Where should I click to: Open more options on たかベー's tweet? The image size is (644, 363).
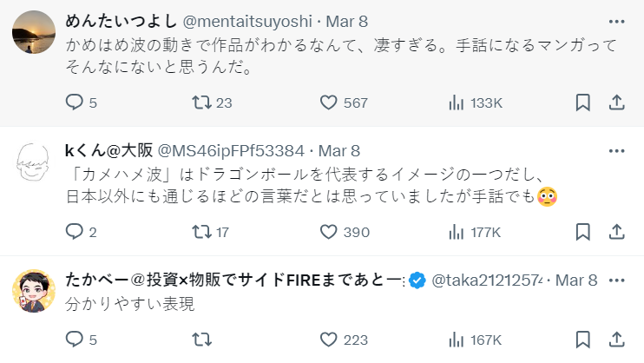tap(617, 280)
